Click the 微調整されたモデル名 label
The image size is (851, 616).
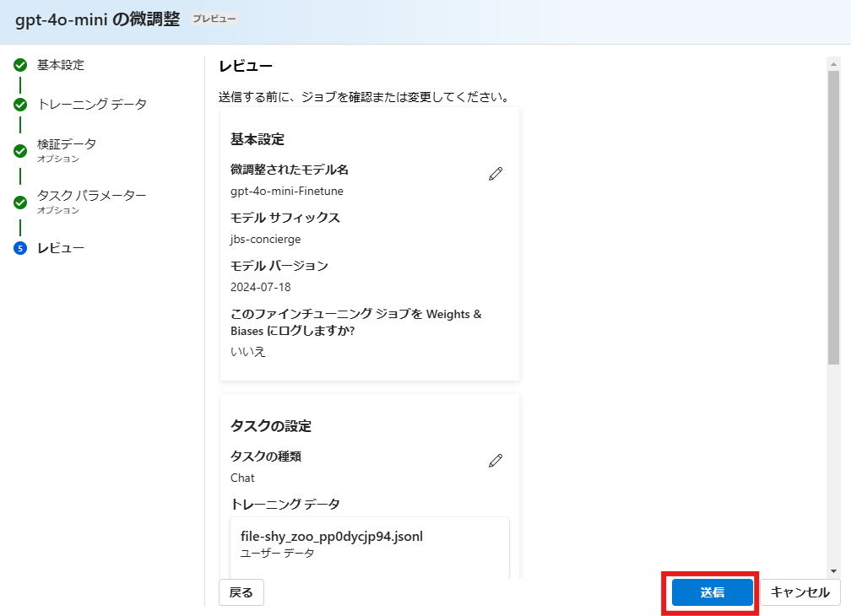[x=290, y=170]
